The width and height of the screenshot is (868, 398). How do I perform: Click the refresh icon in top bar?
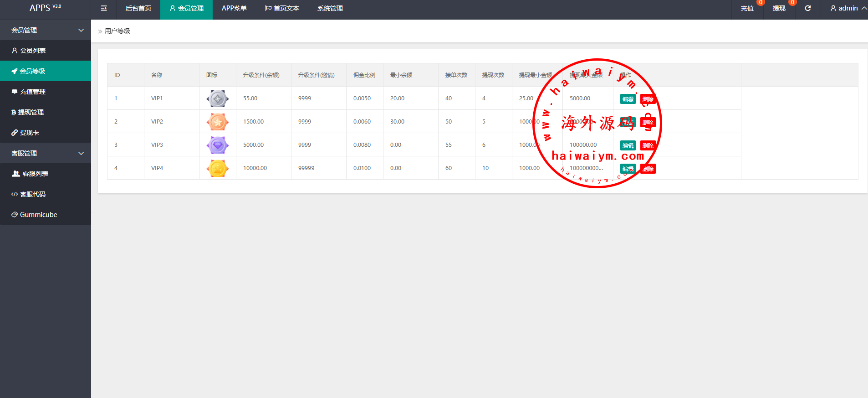tap(807, 8)
